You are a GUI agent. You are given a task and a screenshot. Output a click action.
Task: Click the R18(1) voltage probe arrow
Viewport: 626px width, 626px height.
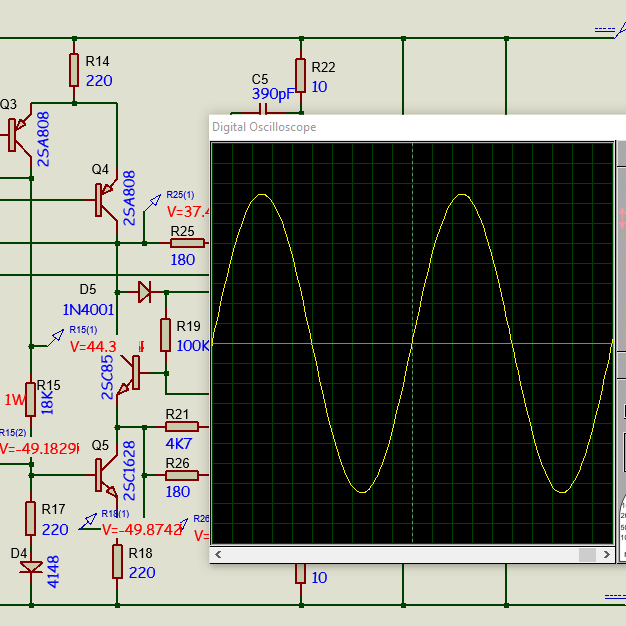click(88, 521)
